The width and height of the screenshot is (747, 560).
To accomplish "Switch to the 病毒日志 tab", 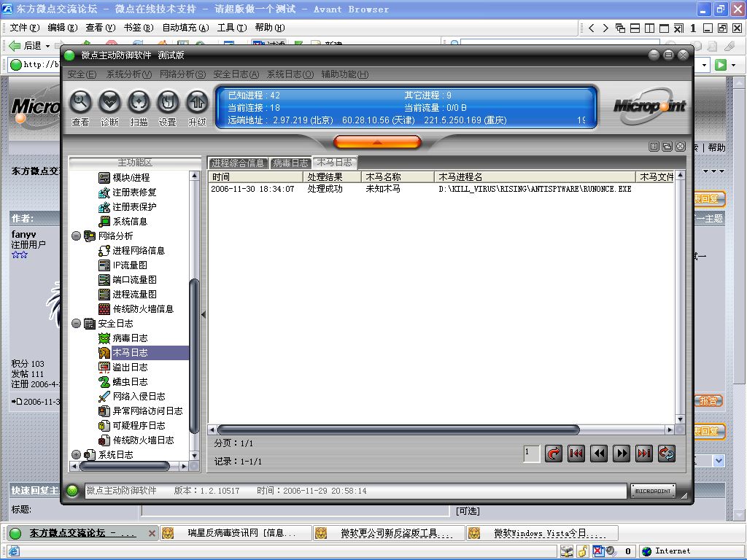I will pyautogui.click(x=290, y=163).
